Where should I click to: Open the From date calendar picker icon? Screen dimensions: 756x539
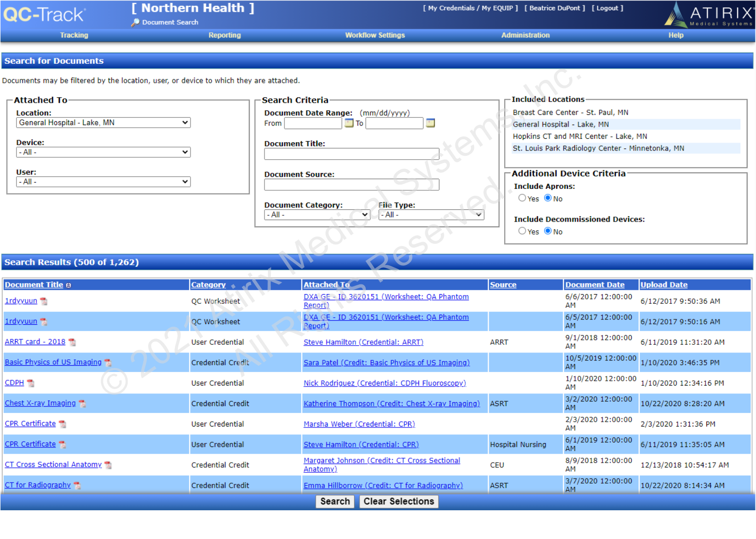[349, 123]
